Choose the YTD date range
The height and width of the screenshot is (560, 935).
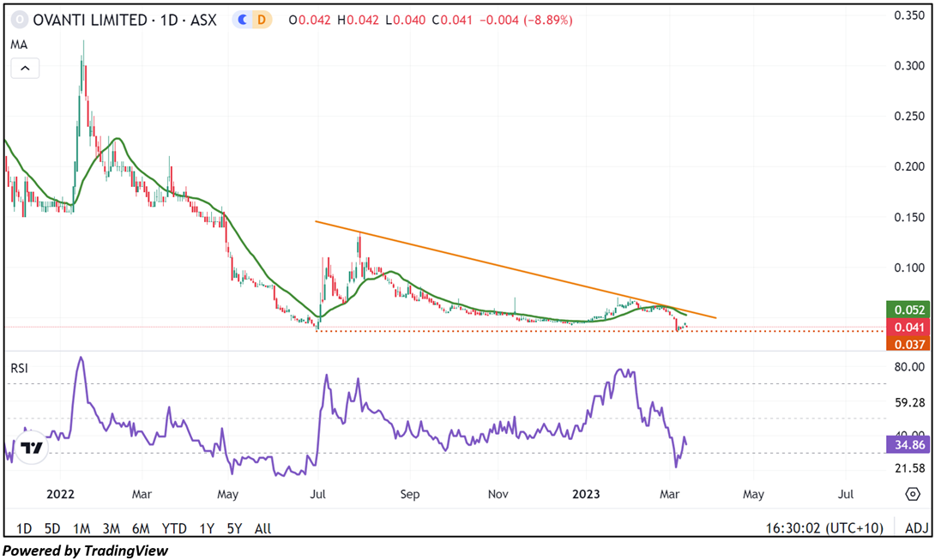(174, 528)
